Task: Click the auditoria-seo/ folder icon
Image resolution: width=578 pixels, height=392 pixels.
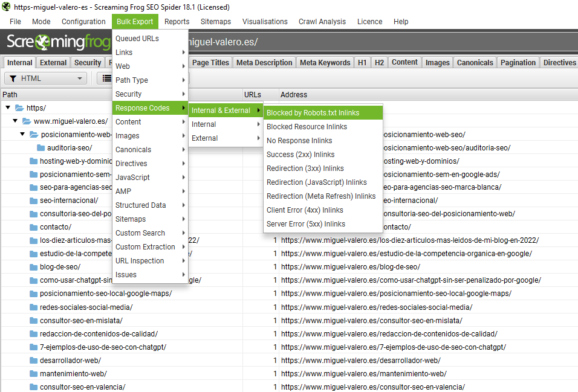Action: (41, 148)
